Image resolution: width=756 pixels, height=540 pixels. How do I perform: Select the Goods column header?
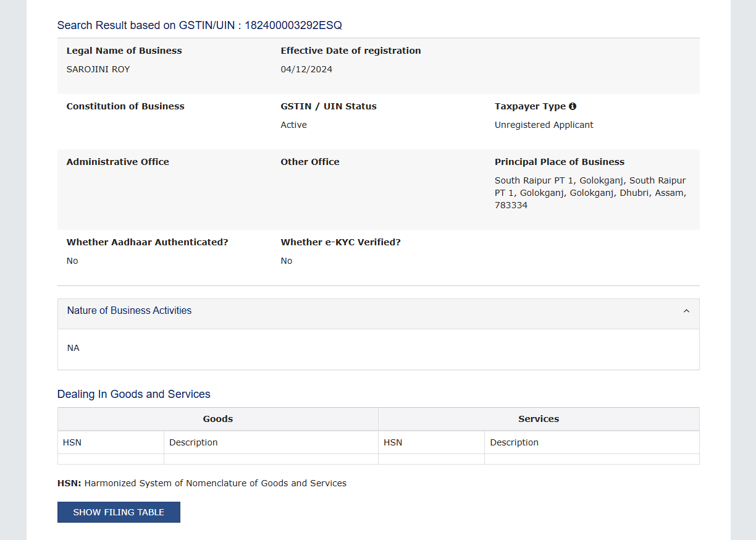tap(218, 419)
